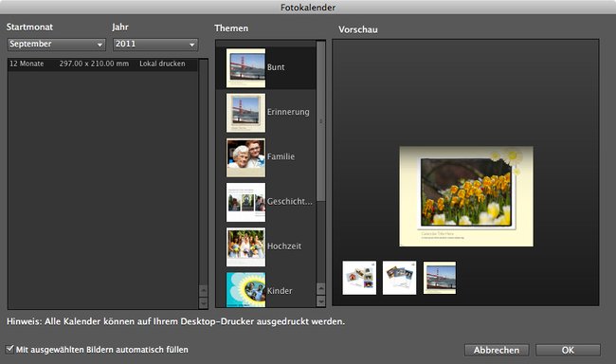Click the Familie theme label
This screenshot has width=616, height=364.
click(x=281, y=156)
